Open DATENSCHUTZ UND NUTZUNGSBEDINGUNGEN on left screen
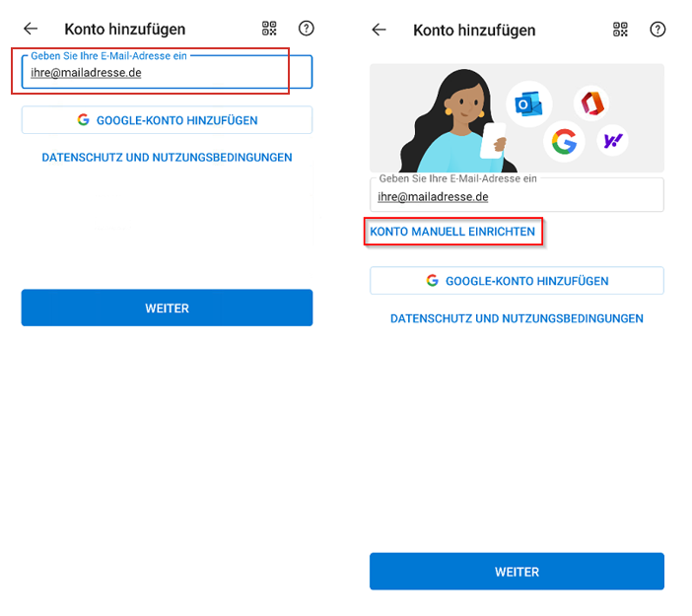Viewport: 692px width, 616px height. (x=167, y=158)
